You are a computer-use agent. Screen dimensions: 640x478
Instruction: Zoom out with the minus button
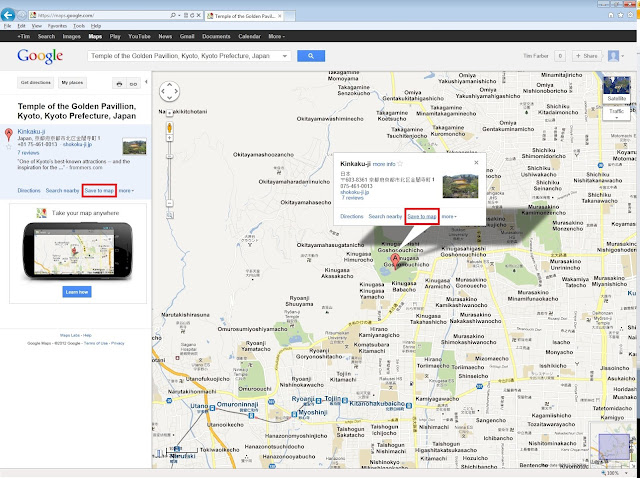pyautogui.click(x=169, y=203)
